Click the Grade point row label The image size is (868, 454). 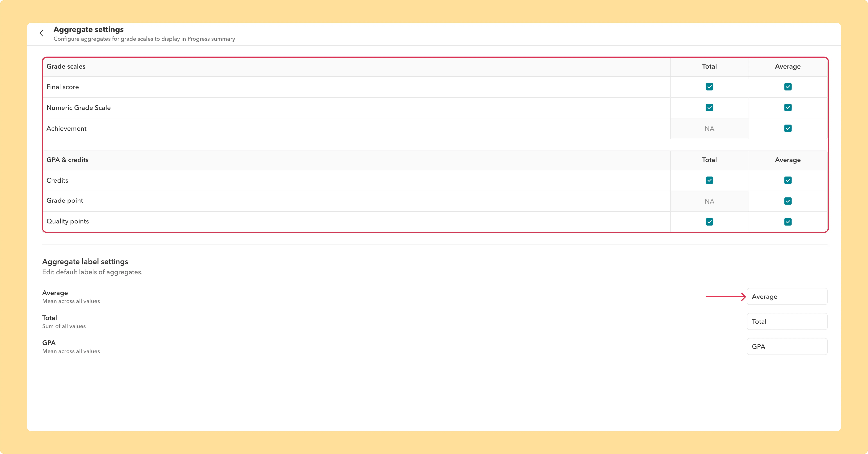click(x=65, y=201)
